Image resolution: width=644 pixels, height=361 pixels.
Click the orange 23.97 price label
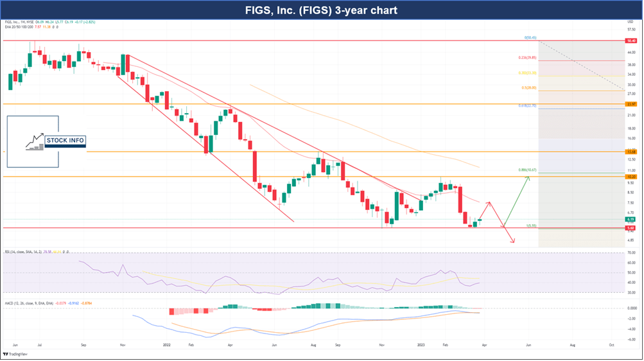pyautogui.click(x=631, y=104)
